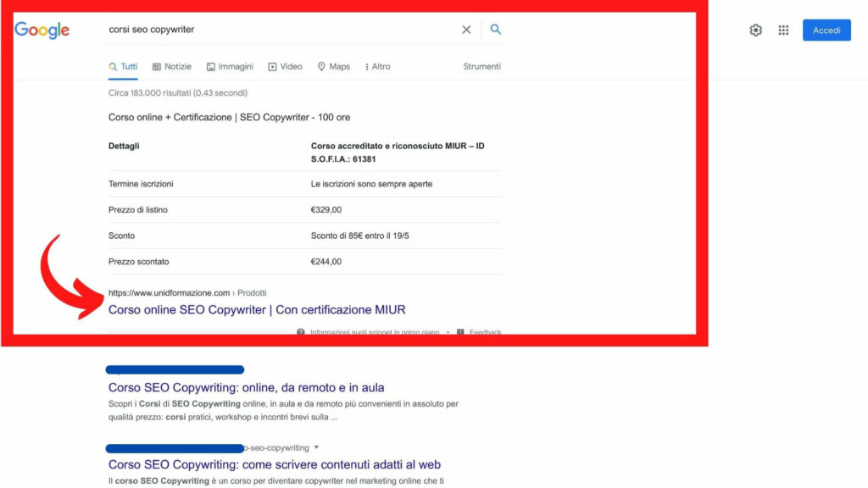Open the Google apps grid icon

coord(783,30)
